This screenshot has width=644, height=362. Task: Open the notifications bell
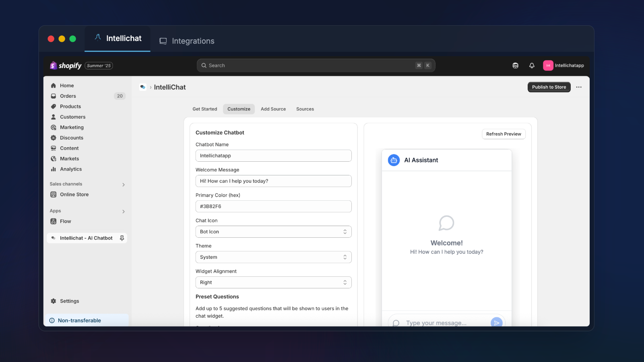pos(532,66)
